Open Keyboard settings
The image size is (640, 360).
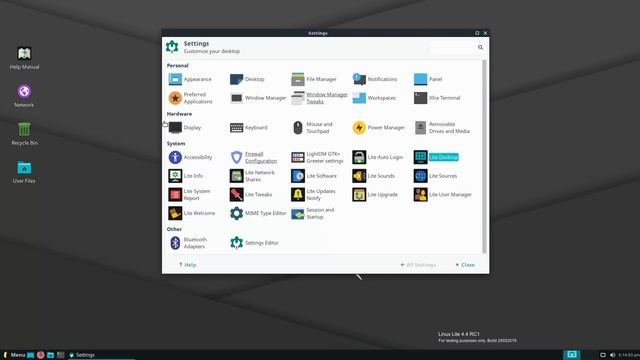249,128
